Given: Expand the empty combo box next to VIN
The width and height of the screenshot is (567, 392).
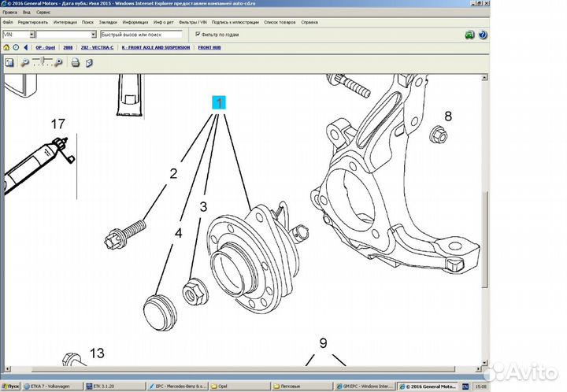Looking at the screenshot, I should [93, 35].
